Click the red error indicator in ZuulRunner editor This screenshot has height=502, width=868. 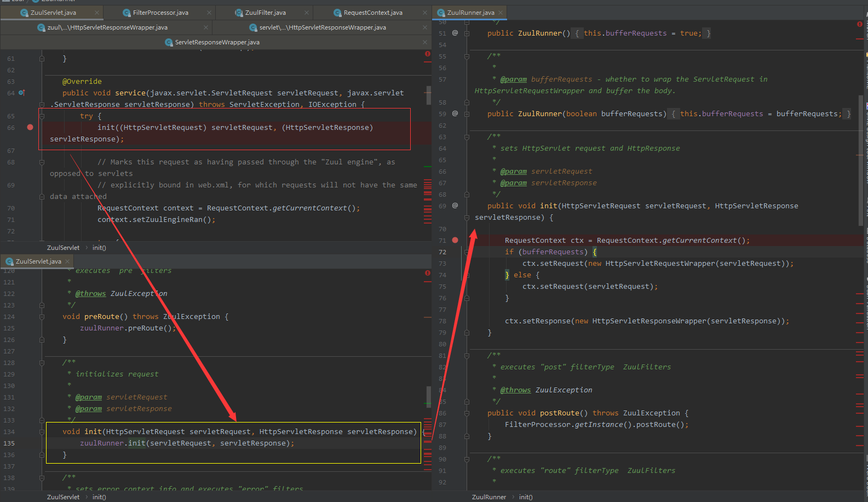pos(859,24)
